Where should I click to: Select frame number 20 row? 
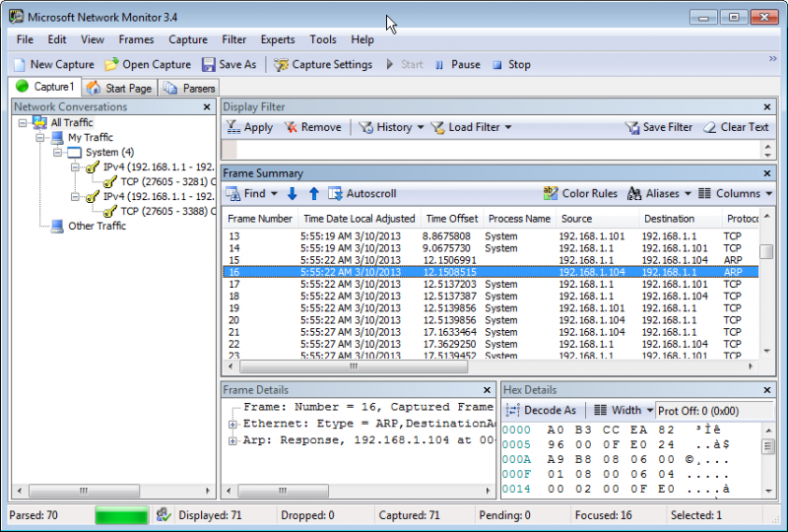pos(491,320)
